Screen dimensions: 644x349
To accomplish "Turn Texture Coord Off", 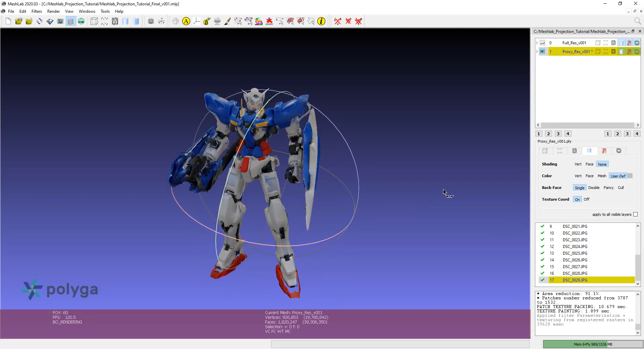I will coord(586,199).
